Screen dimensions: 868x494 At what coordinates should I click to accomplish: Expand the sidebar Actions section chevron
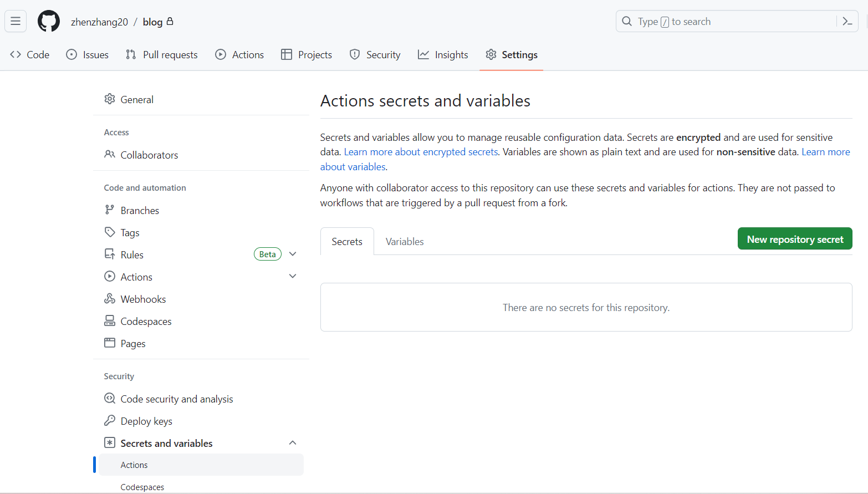point(293,276)
